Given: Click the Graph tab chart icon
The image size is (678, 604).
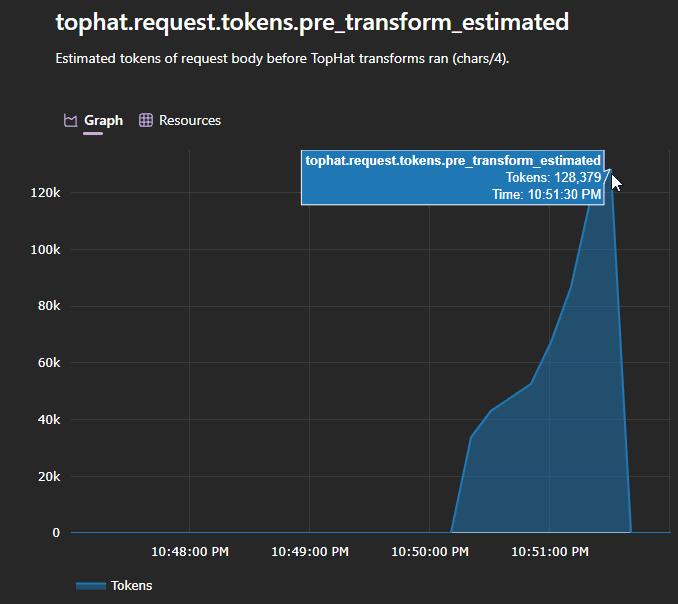Looking at the screenshot, I should [70, 120].
